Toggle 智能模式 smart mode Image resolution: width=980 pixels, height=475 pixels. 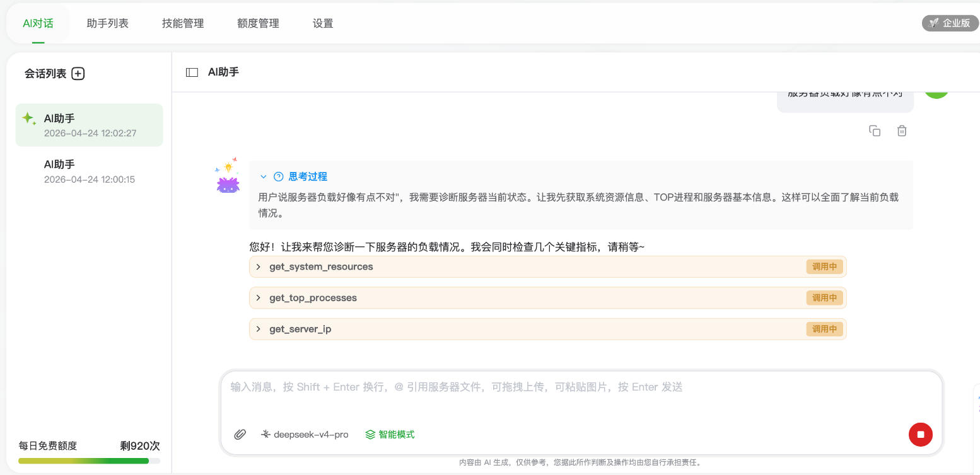390,434
